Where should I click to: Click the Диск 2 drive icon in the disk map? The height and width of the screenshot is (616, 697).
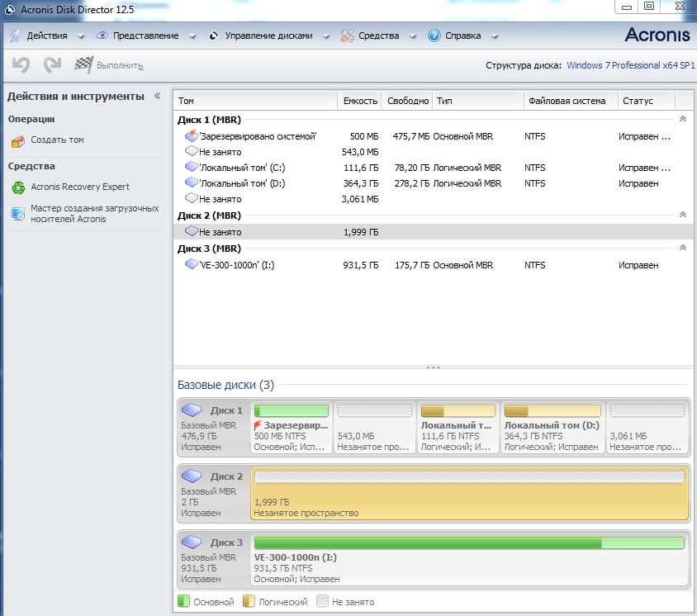tap(192, 476)
